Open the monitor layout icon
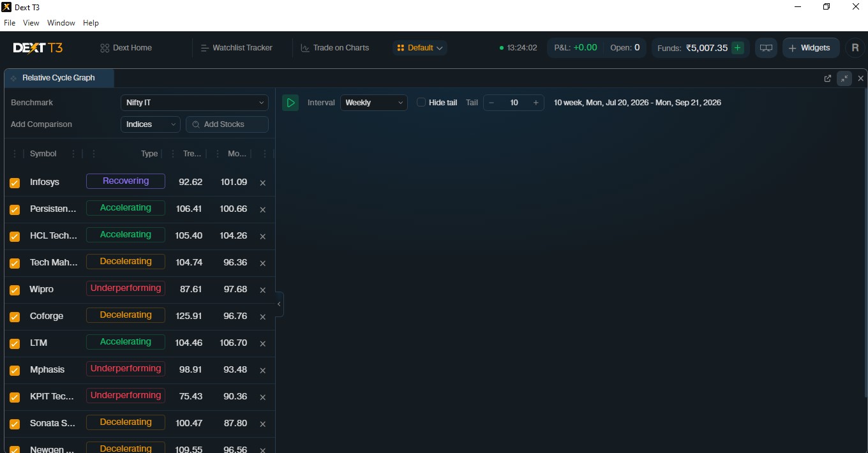Viewport: 868px width, 453px height. [766, 48]
